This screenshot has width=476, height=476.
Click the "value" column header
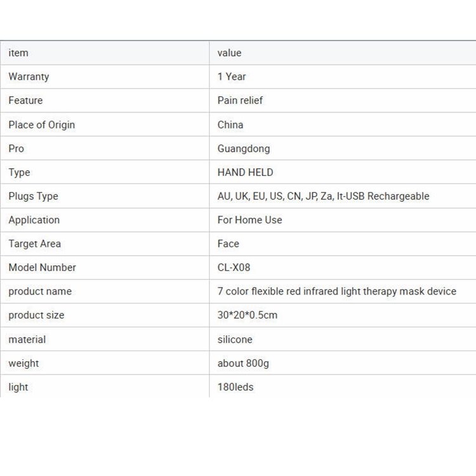(229, 53)
